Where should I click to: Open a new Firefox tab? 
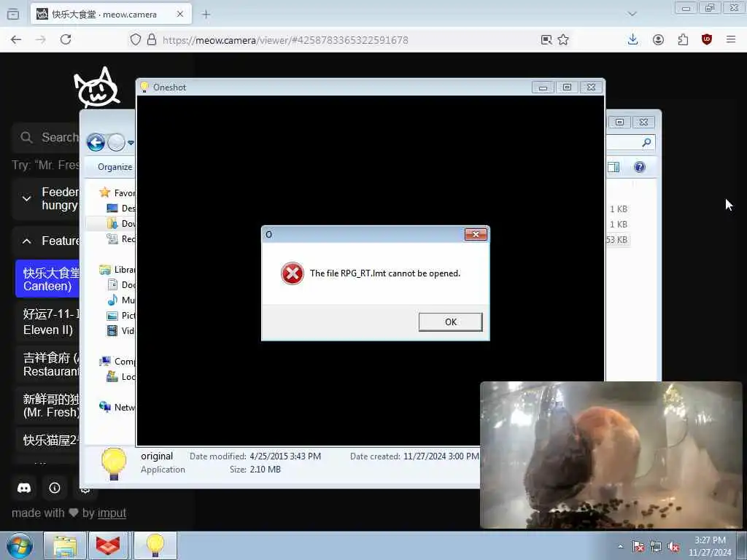[206, 15]
